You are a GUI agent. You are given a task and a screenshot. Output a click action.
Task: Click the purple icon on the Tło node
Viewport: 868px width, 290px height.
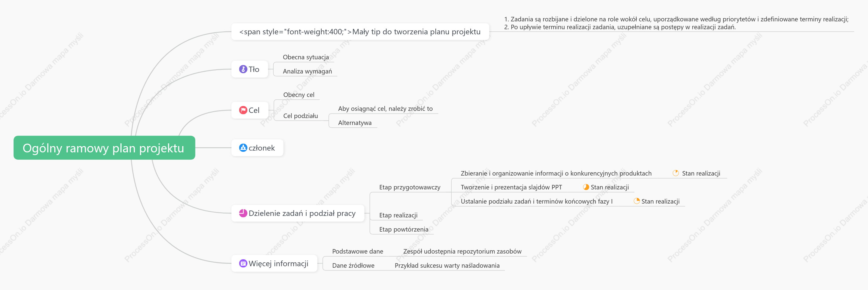(243, 69)
